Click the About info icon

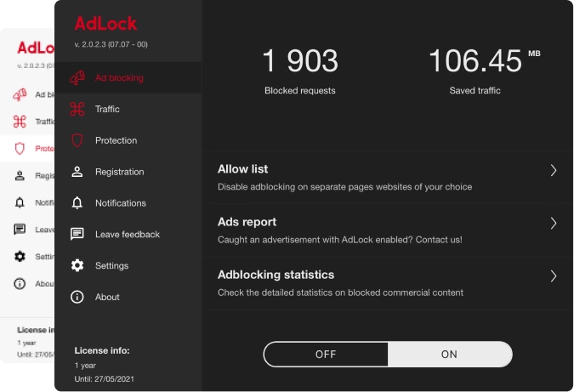click(x=77, y=297)
